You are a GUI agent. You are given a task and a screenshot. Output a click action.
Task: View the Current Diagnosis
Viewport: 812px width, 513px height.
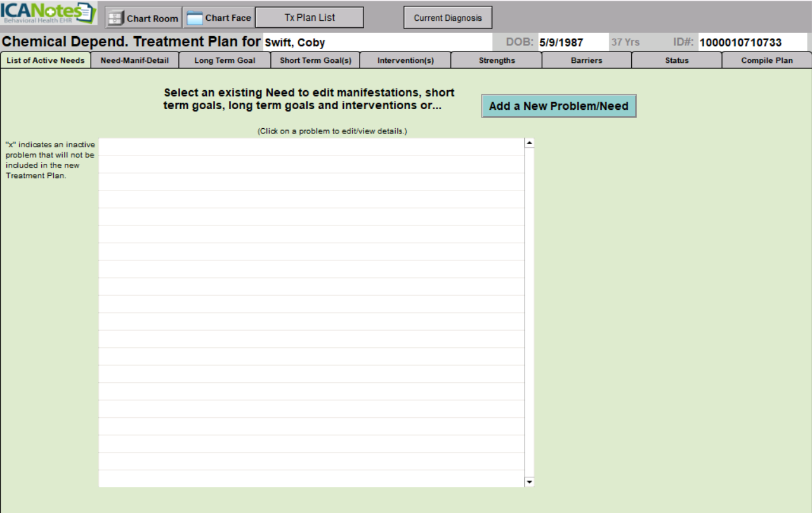(x=448, y=18)
